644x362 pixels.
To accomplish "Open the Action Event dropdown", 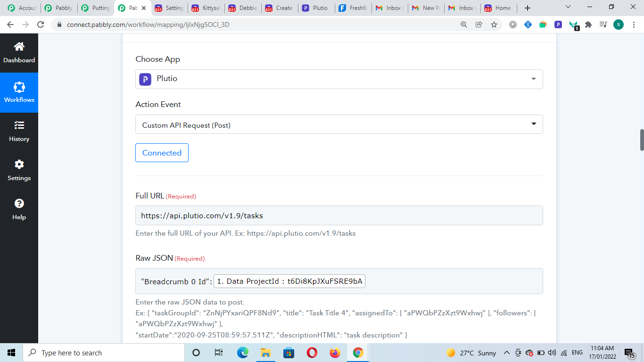I will click(x=339, y=124).
